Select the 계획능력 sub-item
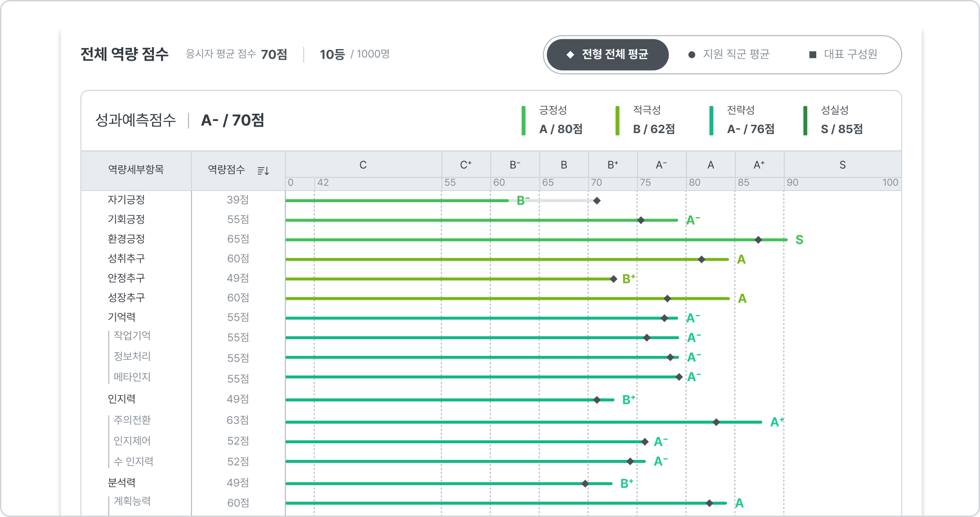The height and width of the screenshot is (517, 980). pyautogui.click(x=132, y=502)
